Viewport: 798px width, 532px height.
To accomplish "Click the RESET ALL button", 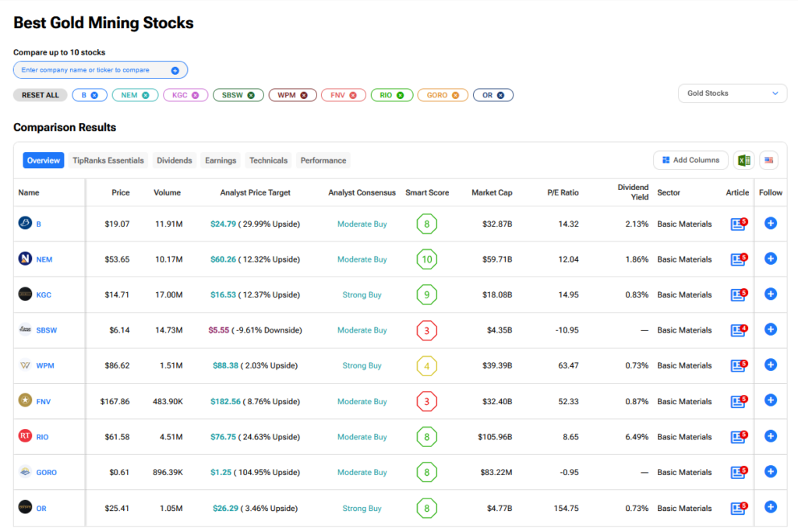I will 41,95.
